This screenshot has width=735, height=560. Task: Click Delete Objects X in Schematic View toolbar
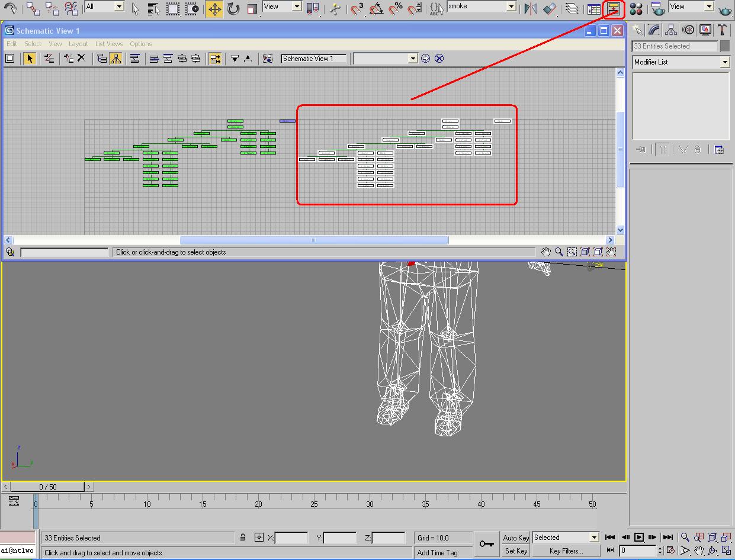(82, 58)
